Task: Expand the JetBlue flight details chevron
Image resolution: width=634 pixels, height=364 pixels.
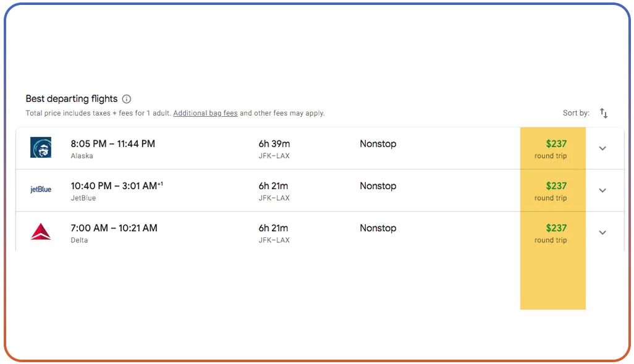Action: 602,190
